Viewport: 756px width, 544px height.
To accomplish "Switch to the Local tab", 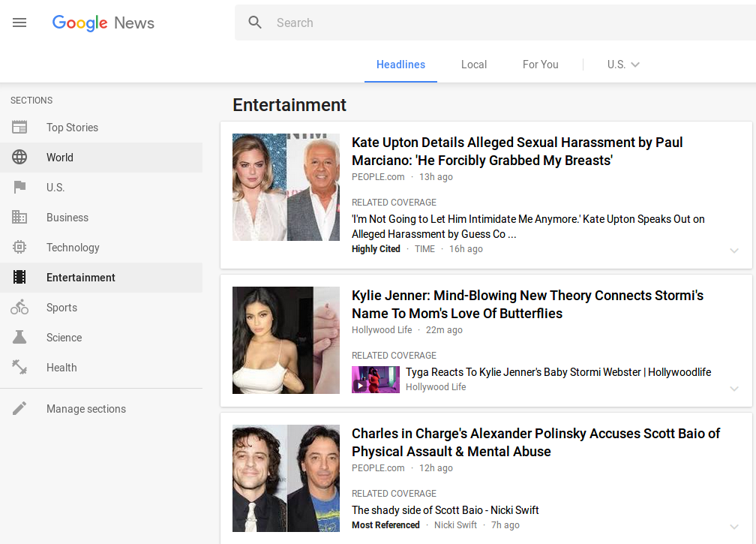I will click(x=474, y=65).
